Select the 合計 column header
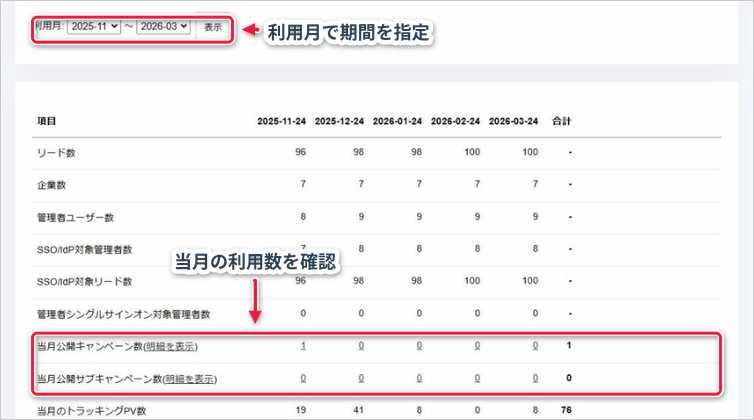 click(561, 121)
